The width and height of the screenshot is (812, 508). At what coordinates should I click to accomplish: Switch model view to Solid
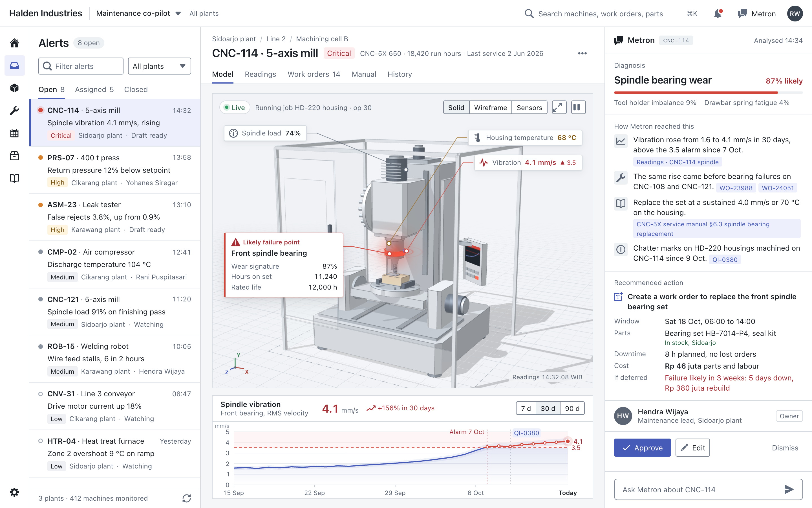tap(456, 108)
